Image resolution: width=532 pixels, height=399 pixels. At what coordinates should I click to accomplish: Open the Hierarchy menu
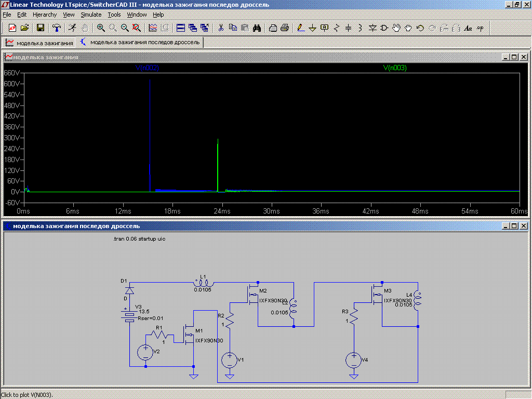point(45,15)
